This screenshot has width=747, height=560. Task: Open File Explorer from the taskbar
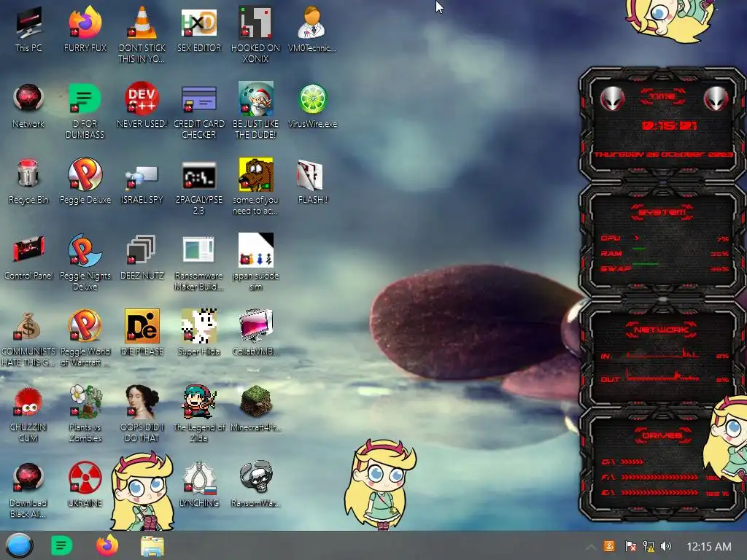point(152,546)
